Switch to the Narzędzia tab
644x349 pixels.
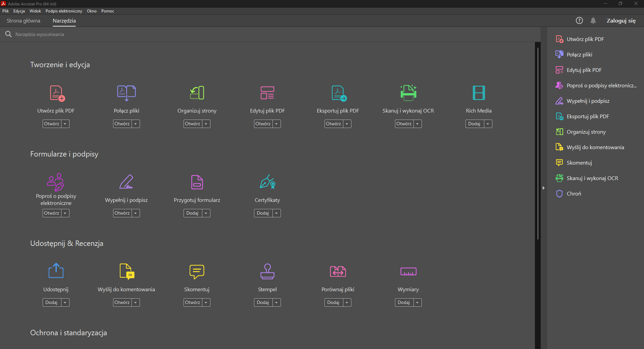[x=64, y=21]
